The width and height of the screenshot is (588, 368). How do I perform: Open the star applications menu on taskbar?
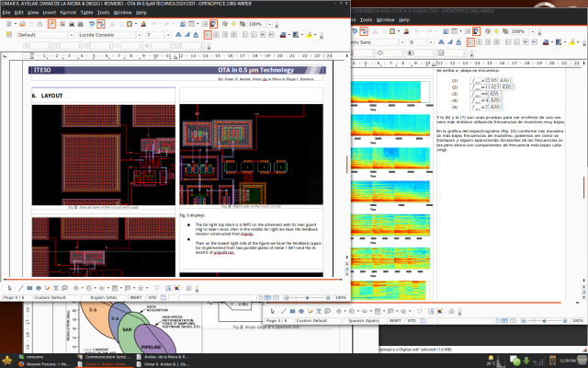[x=6, y=361]
